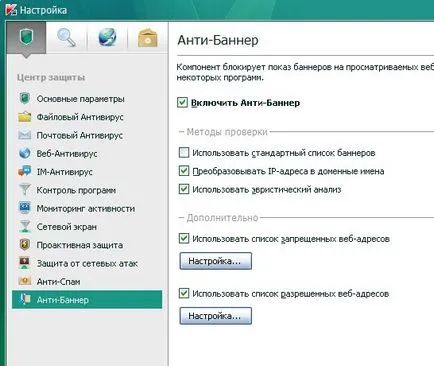Select Основные параметры in the sidebar
This screenshot has height=366, width=434.
point(80,99)
